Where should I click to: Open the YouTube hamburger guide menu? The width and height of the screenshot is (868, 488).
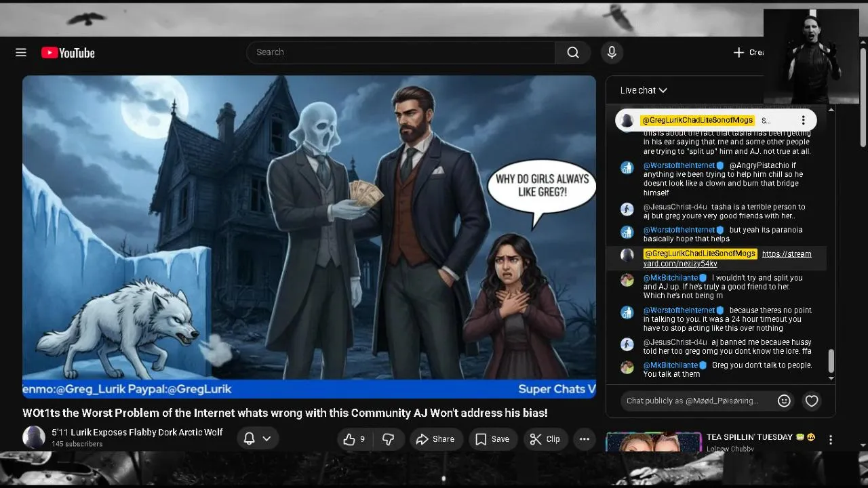[x=21, y=52]
